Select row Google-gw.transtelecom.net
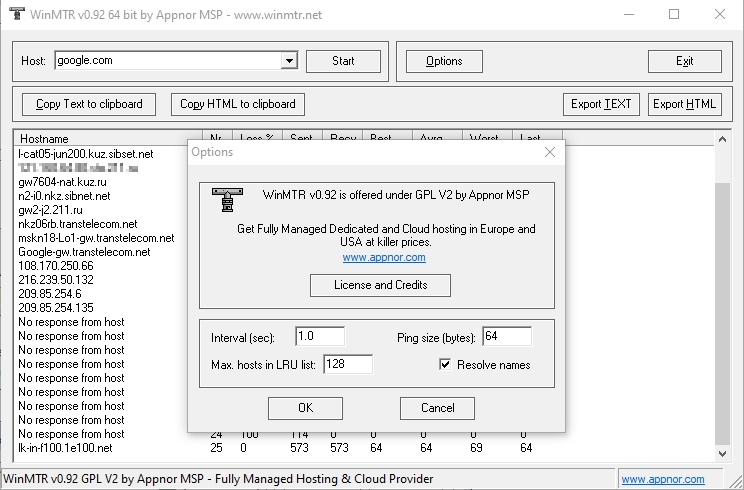744x490 pixels. 84,252
